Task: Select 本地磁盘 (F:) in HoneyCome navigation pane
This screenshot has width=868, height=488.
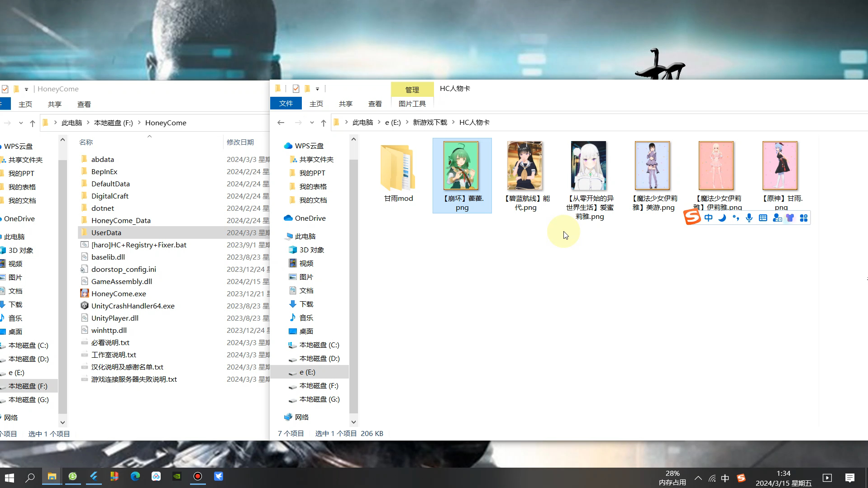Action: click(x=28, y=386)
